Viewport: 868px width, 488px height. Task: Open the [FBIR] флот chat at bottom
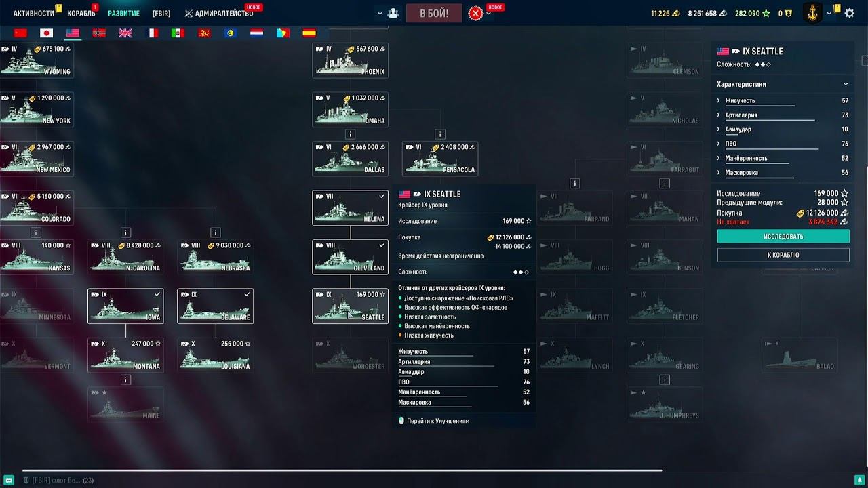coord(58,480)
